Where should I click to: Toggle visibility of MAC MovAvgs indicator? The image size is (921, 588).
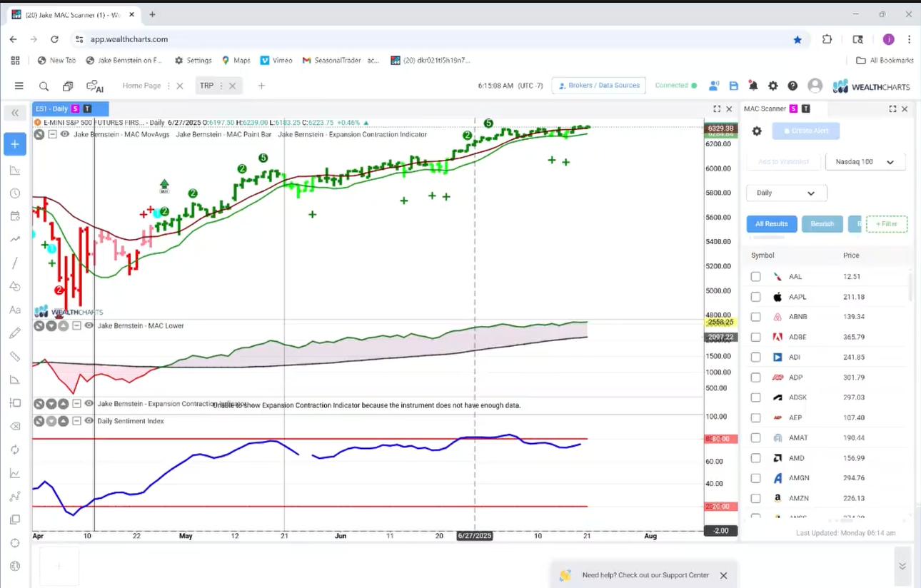click(x=65, y=134)
